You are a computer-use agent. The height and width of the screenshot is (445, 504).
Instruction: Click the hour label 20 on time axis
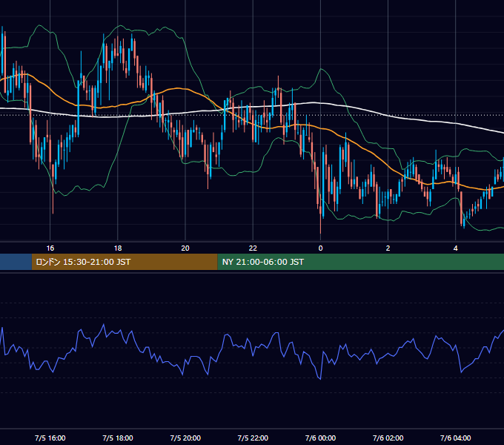(185, 248)
